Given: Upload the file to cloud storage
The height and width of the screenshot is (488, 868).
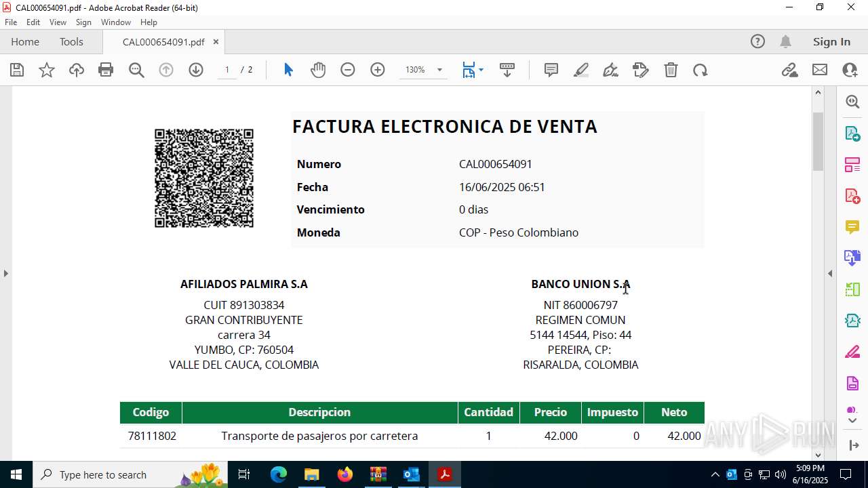Looking at the screenshot, I should click(77, 70).
